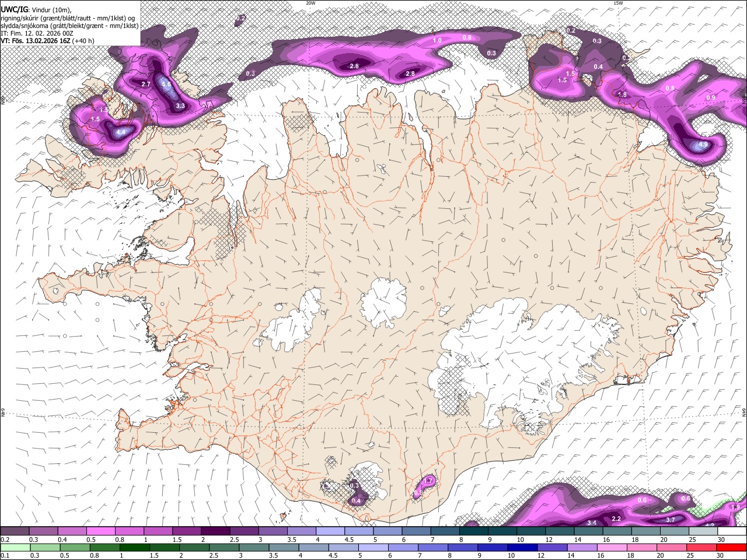Select the 4.4 precipitation label in the Westfjords
The width and height of the screenshot is (747, 560).
[121, 132]
